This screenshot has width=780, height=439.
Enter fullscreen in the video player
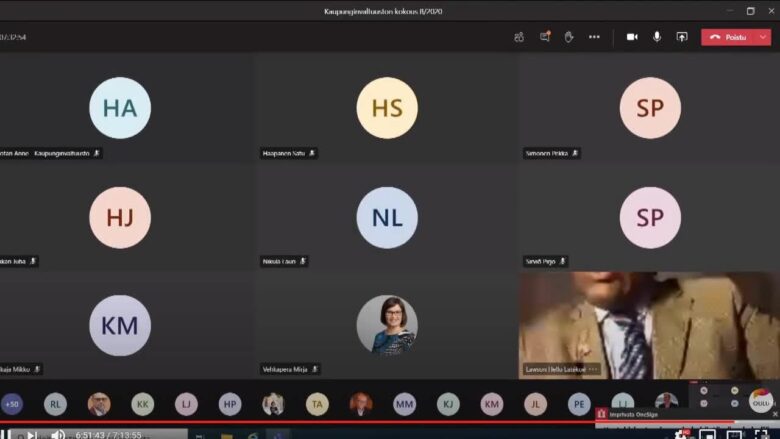[x=760, y=435]
